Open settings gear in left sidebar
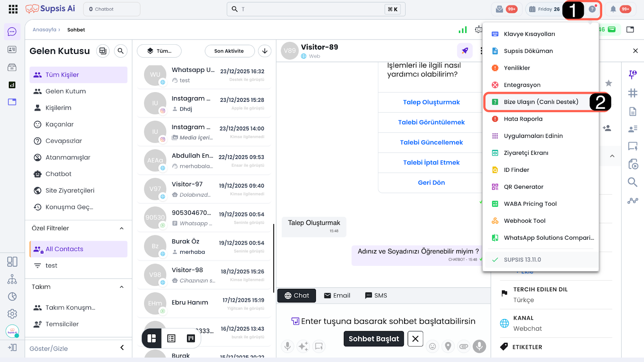 (12, 314)
